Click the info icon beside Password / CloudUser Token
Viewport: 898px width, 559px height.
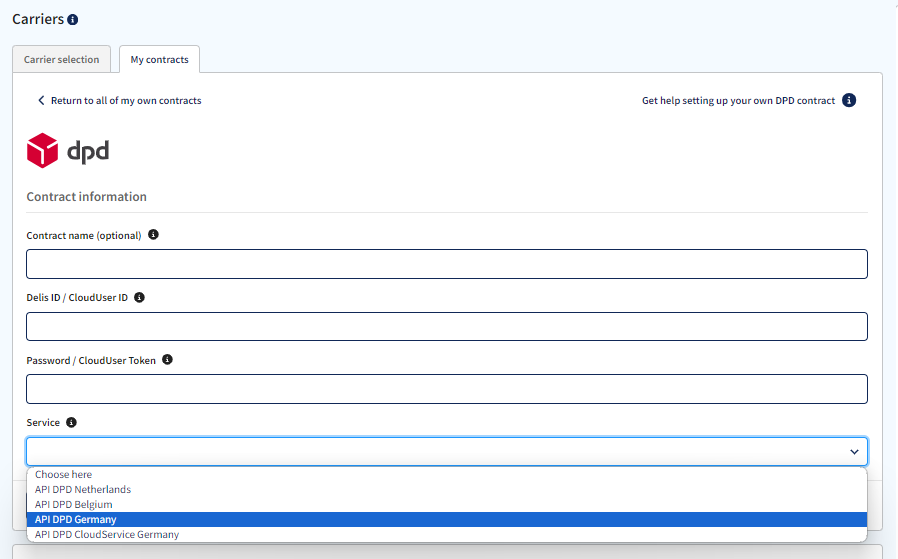coord(167,359)
